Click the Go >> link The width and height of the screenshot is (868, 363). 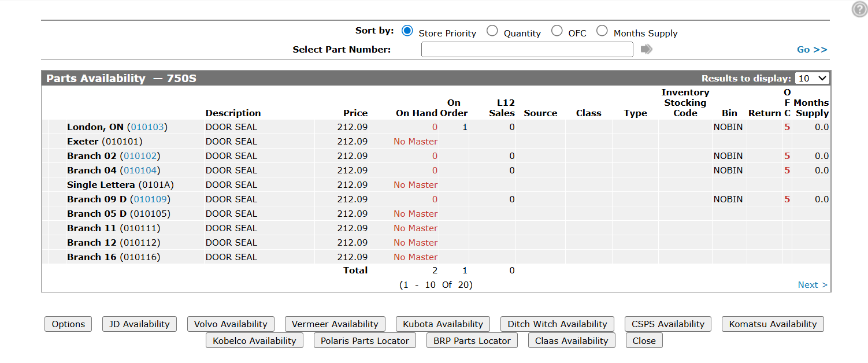pos(812,50)
